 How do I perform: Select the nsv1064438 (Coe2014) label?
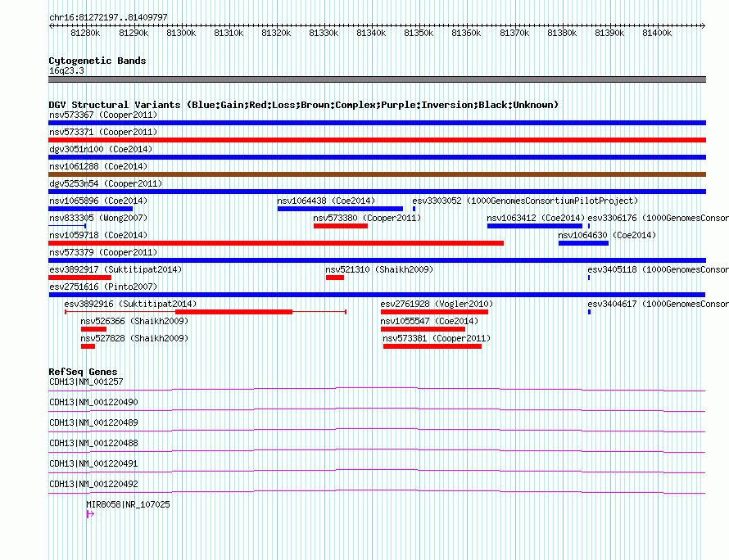[x=326, y=201]
